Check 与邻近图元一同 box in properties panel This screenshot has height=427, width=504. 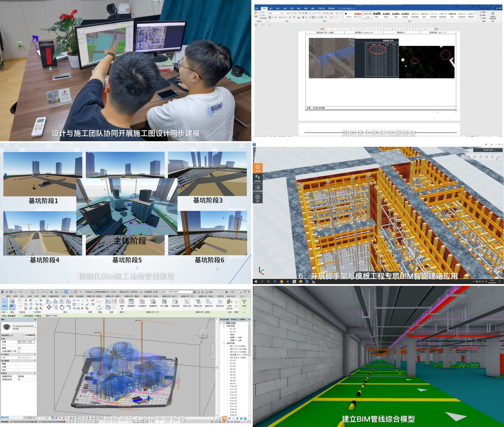[x=19, y=351]
